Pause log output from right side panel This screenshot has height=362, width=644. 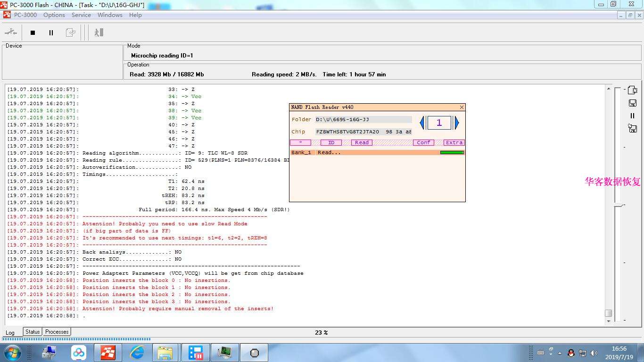633,115
